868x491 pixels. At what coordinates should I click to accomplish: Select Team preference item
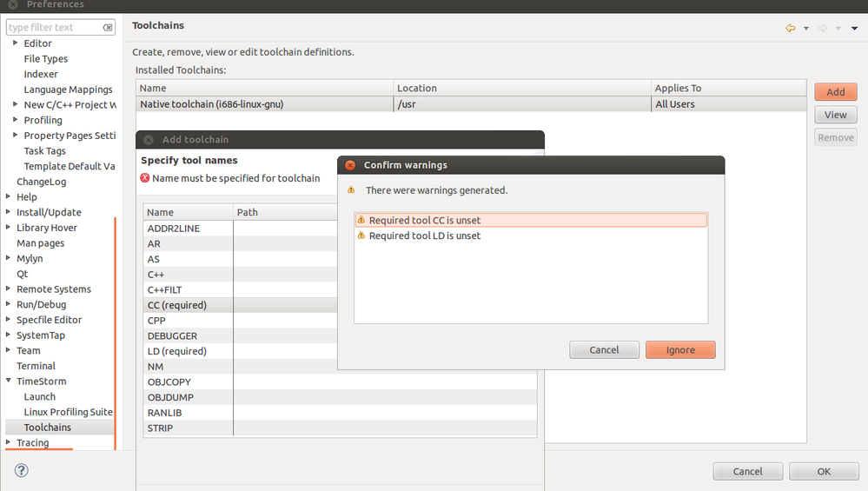click(28, 350)
